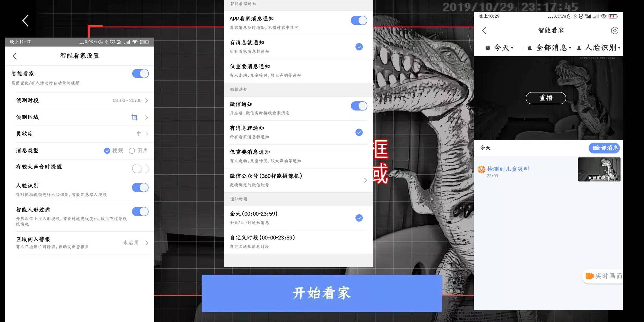Click the Wi-Fi icon in the right phone status bar
Image resolution: width=644 pixels, height=322 pixels.
pos(604,16)
